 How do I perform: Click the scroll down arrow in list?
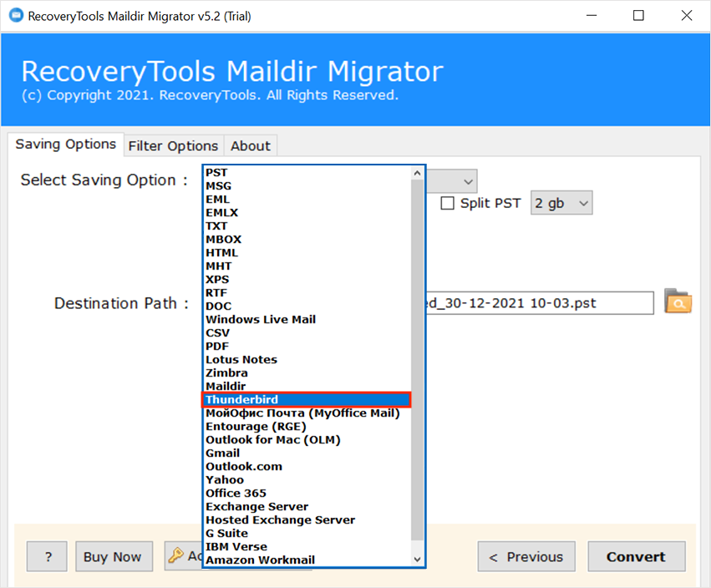(417, 560)
